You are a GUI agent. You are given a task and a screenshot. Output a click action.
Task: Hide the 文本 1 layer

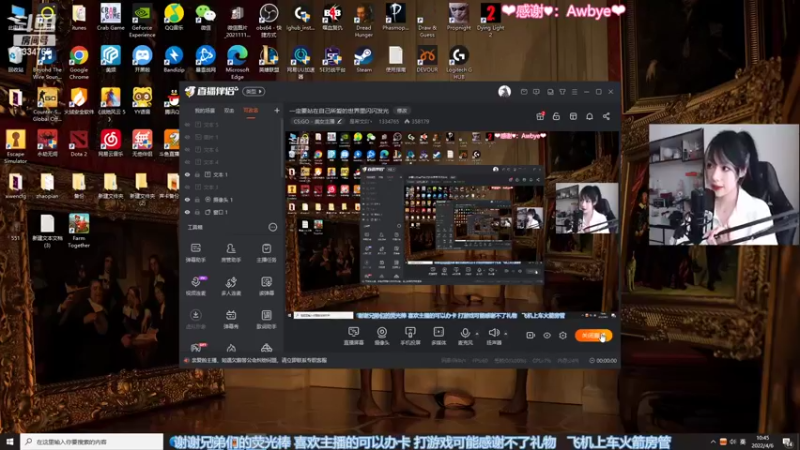(x=187, y=174)
